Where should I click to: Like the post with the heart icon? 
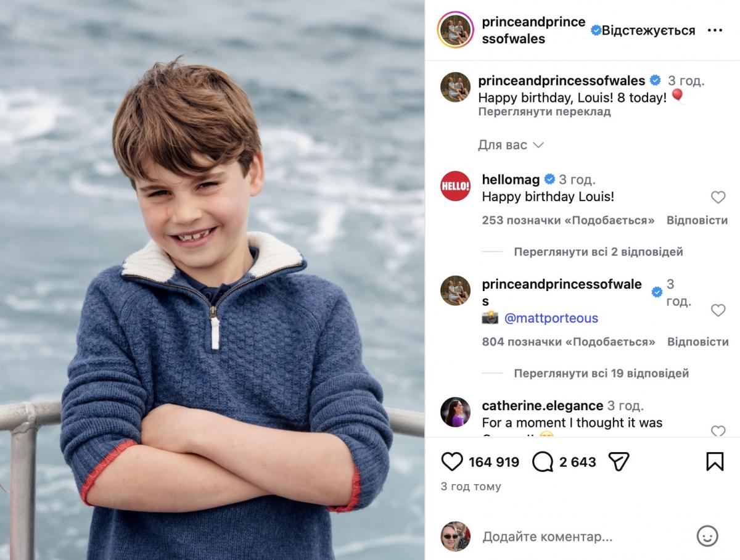pos(452,462)
